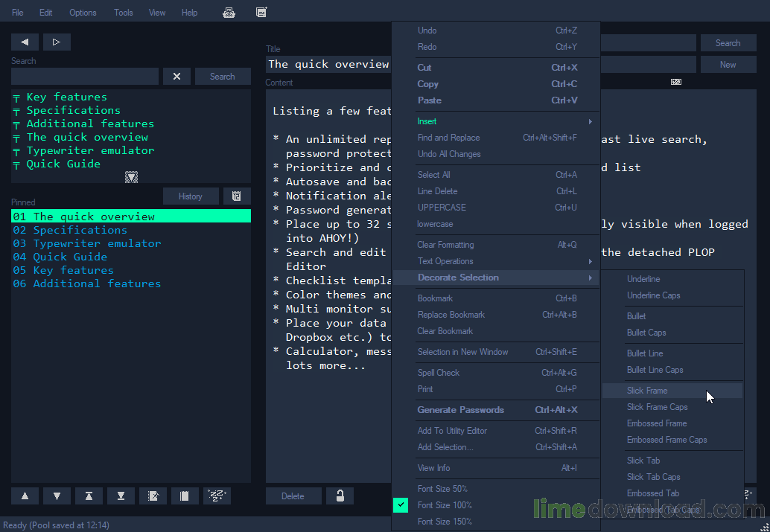
Task: Click the Ready (Pool saved at 12:14) status text
Action: tap(56, 525)
